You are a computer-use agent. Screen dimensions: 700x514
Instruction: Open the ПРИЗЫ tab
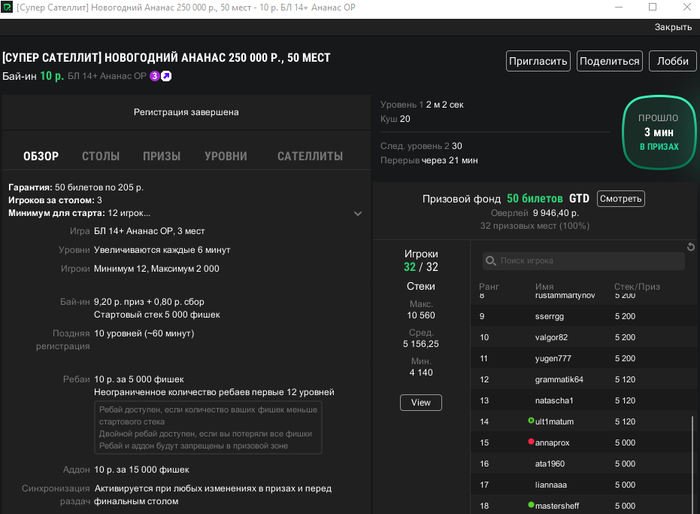[x=161, y=156]
